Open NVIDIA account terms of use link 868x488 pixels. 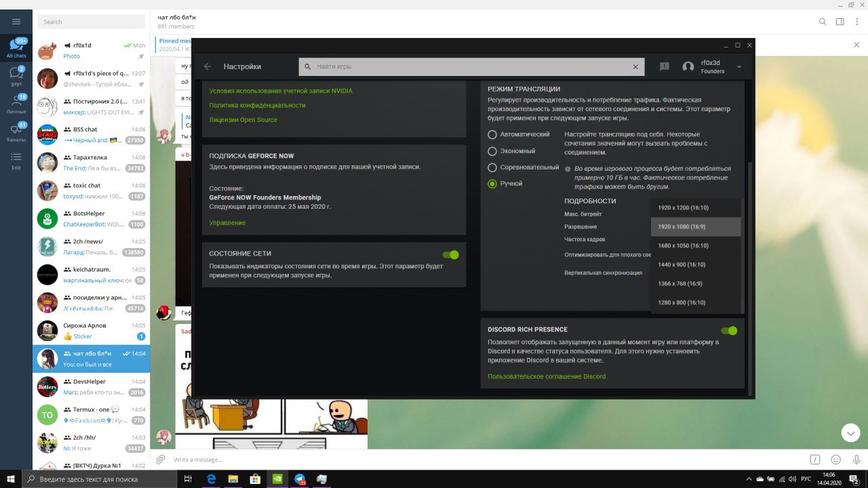tap(281, 91)
